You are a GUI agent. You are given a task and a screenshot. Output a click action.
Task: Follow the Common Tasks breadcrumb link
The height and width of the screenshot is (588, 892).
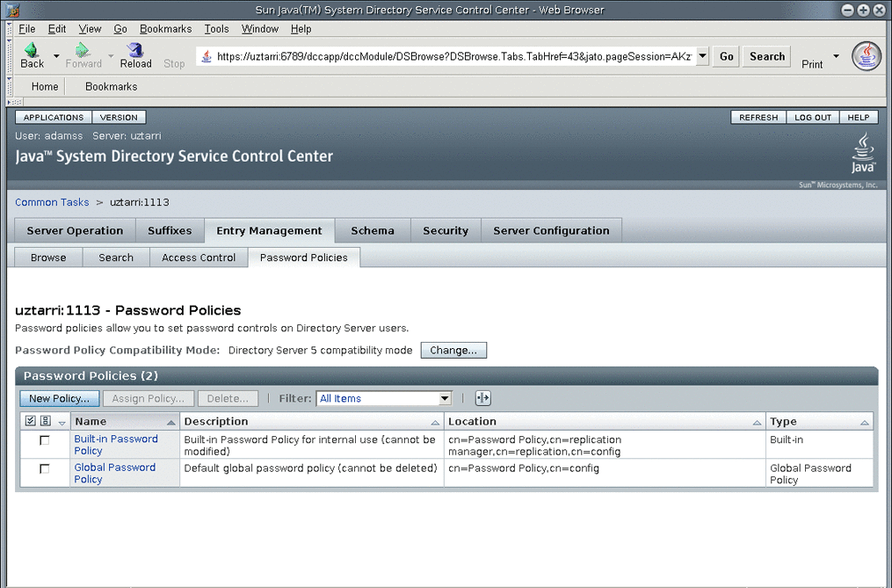tap(52, 202)
